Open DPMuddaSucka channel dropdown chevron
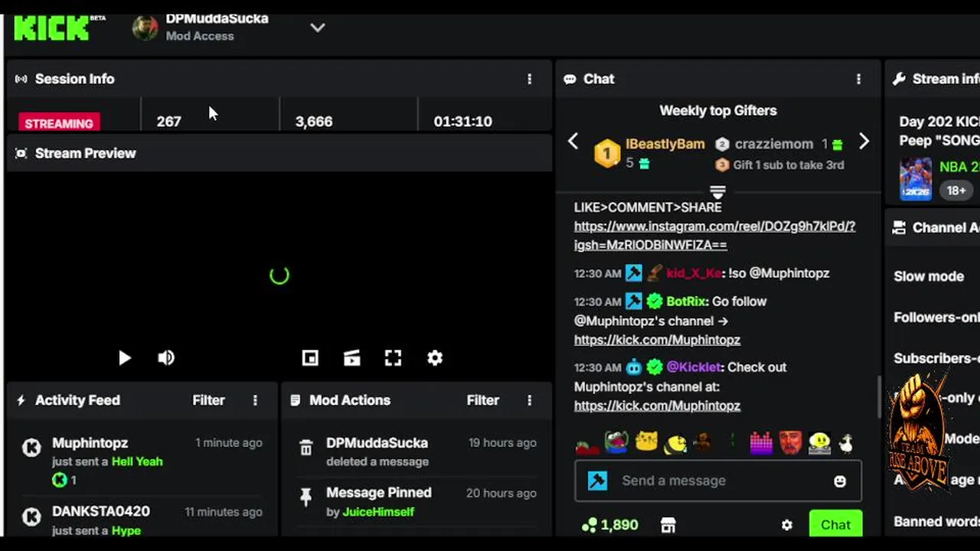The width and height of the screenshot is (980, 551). coord(317,28)
